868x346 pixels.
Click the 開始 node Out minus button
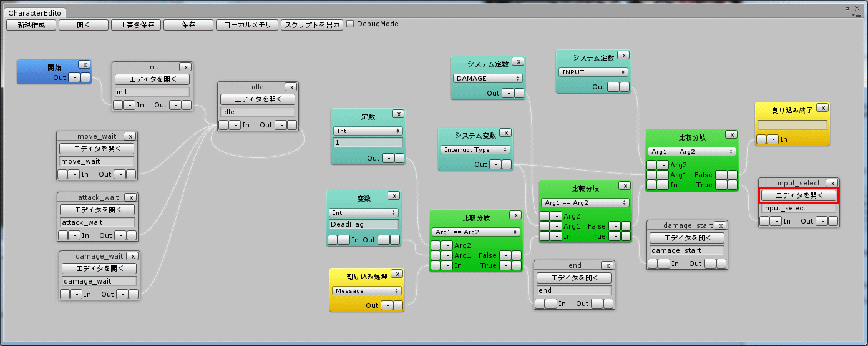tap(74, 77)
